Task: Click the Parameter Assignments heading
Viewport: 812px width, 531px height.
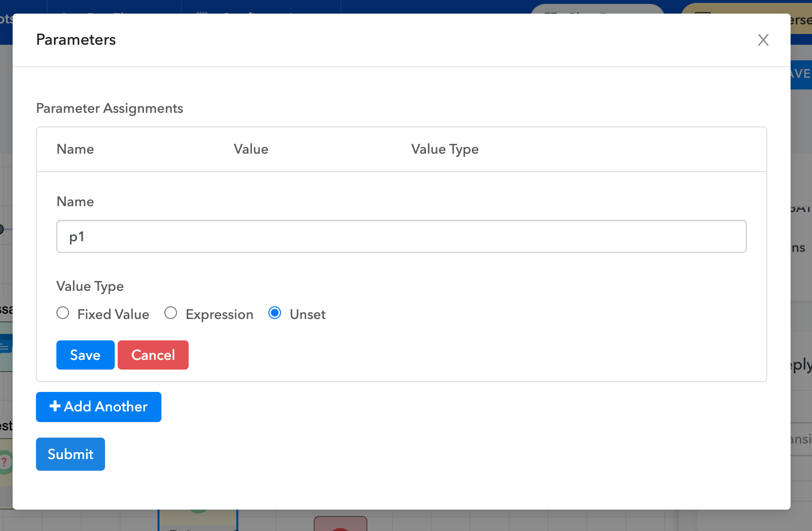Action: [x=109, y=108]
